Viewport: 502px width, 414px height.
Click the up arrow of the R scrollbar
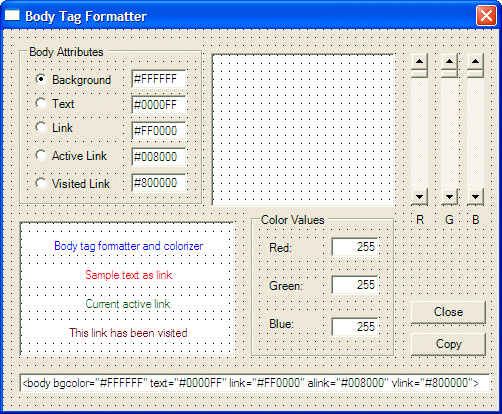[x=419, y=61]
